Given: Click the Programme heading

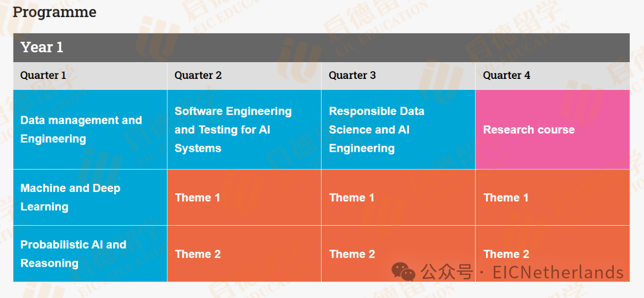Looking at the screenshot, I should pyautogui.click(x=54, y=12).
